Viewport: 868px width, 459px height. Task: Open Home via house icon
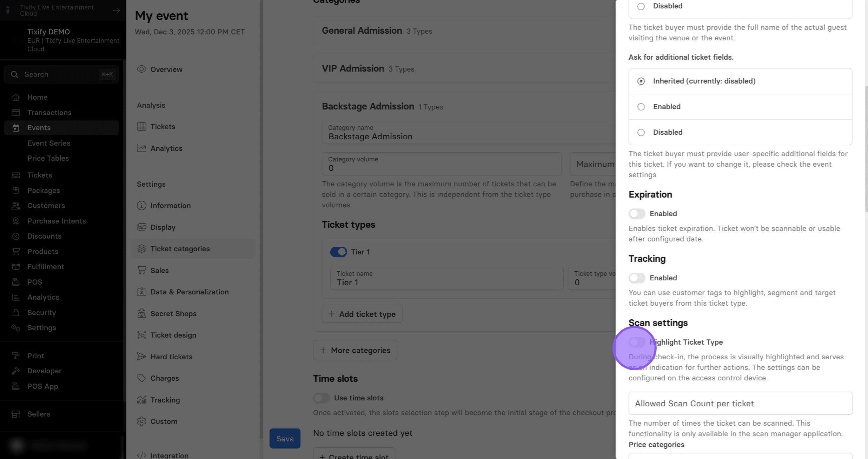point(15,97)
